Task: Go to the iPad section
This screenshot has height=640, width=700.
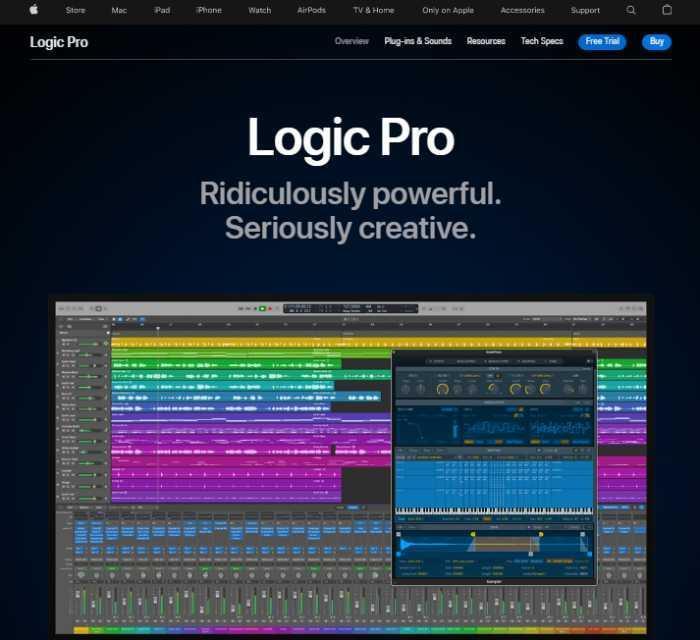Action: [162, 10]
